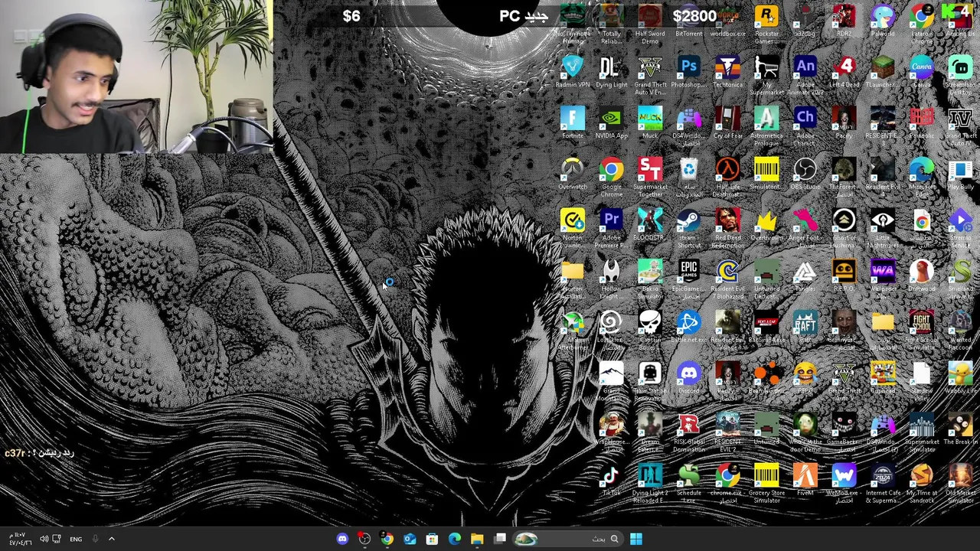Select the Muck game icon
This screenshot has width=980, height=551.
650,123
